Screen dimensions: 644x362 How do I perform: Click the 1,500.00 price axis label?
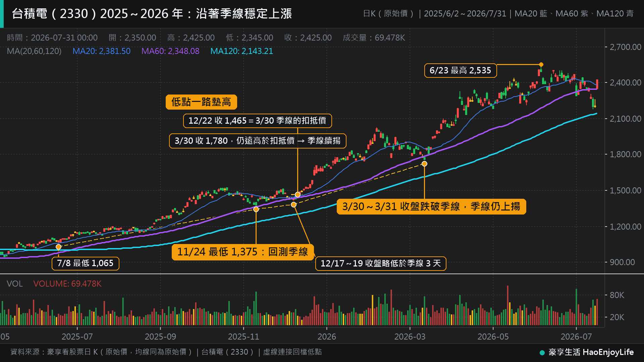(625, 190)
